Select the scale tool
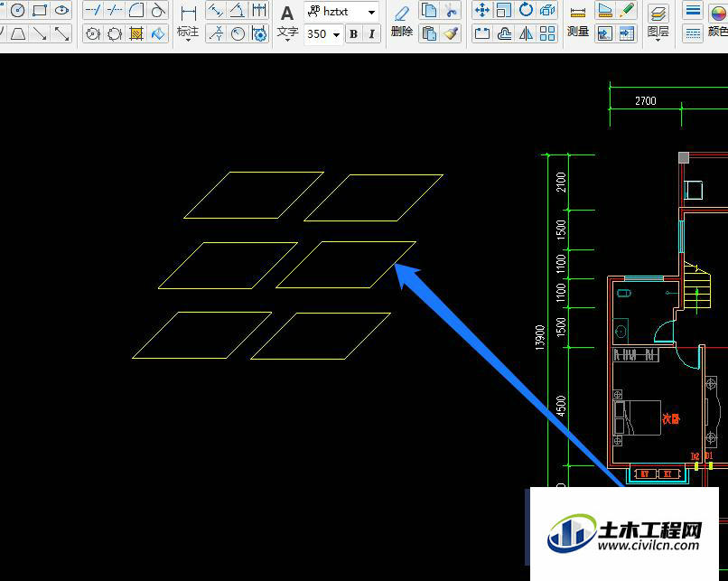Screen dimensions: 728x581 (x=504, y=10)
